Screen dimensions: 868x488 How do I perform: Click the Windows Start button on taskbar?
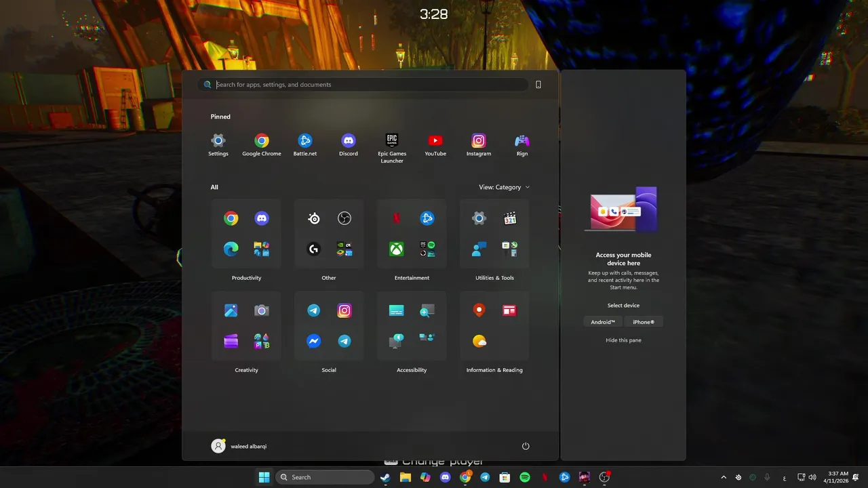point(264,477)
